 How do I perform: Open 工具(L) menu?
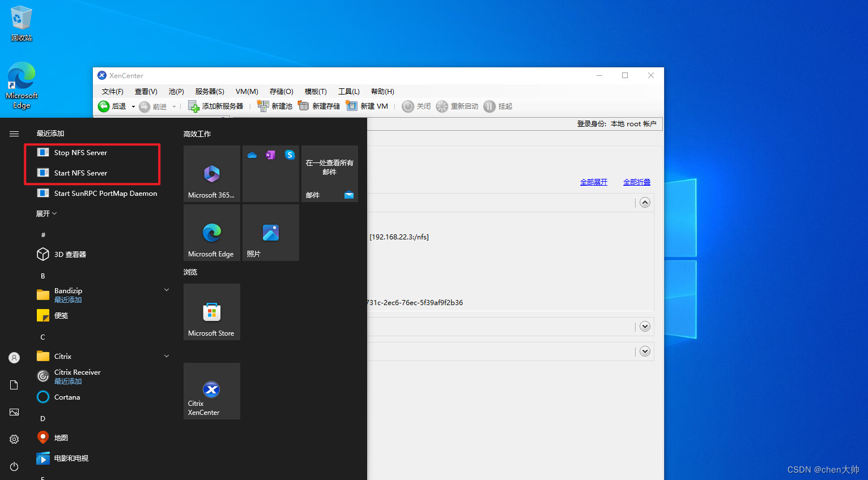tap(349, 92)
